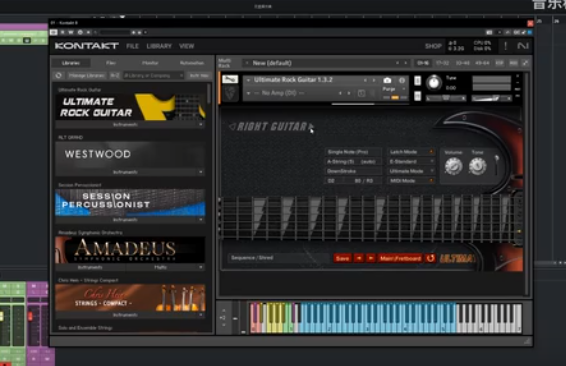Click the instrument info icon
This screenshot has width=566, height=366.
[x=402, y=80]
